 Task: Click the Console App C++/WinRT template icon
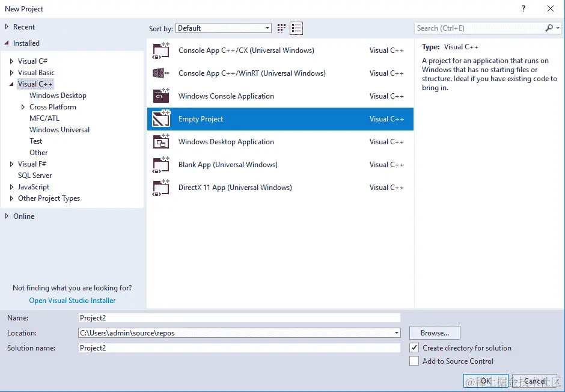coord(161,73)
